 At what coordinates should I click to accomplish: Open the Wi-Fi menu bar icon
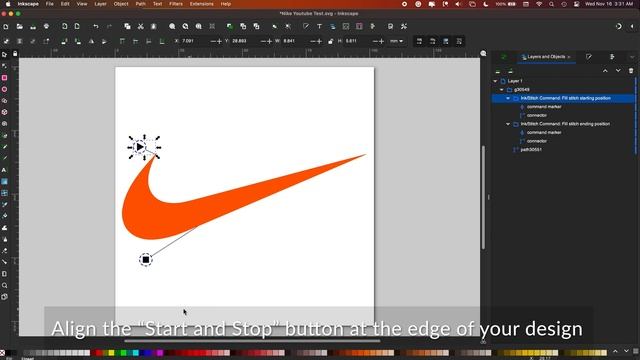pos(539,4)
